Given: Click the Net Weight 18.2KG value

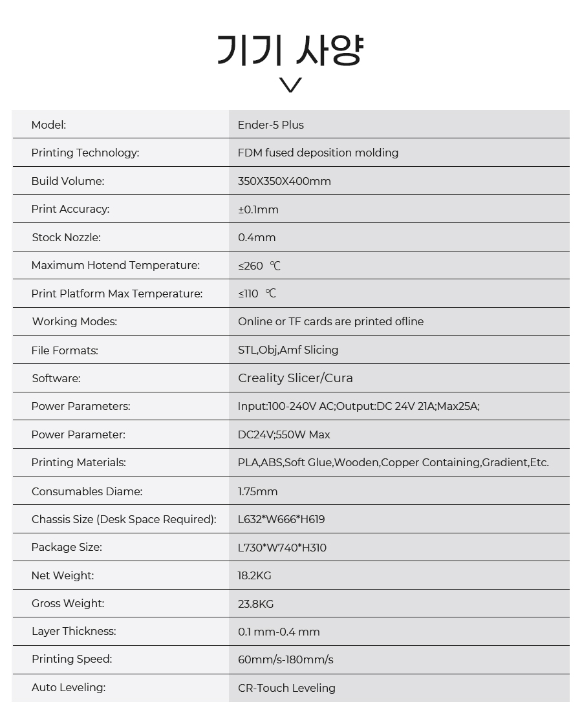Looking at the screenshot, I should coord(255,575).
